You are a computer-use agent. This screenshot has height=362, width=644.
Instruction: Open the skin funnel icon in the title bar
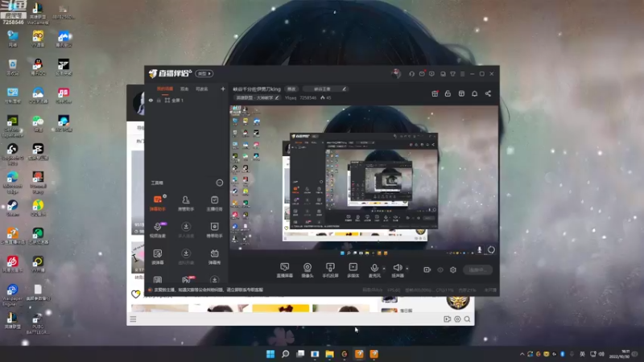coord(452,74)
